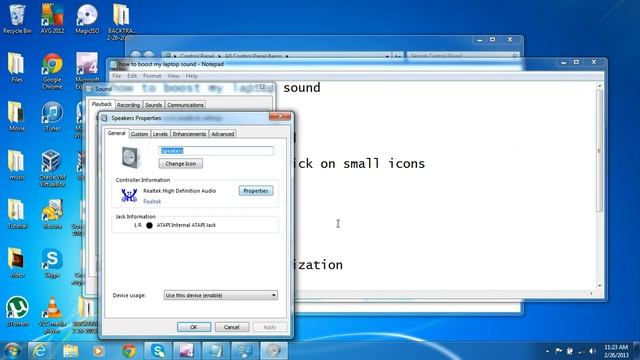
Task: Select the Recording tab in Sound dialog
Action: point(128,105)
